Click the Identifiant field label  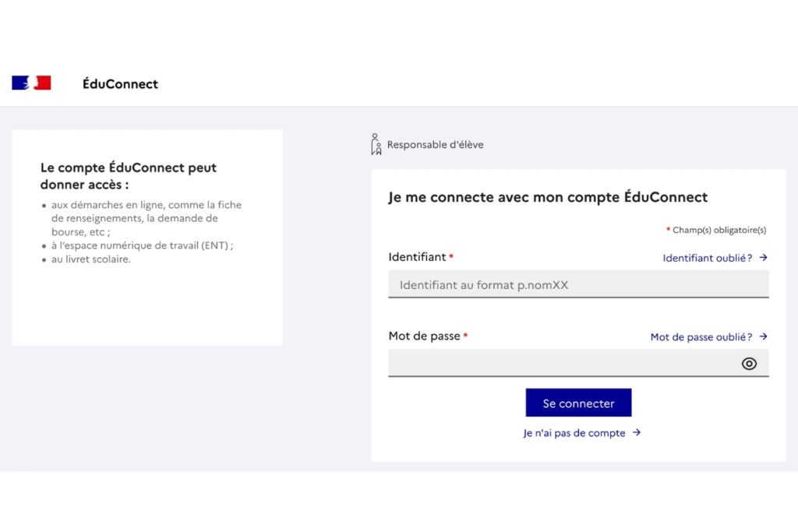(x=417, y=257)
